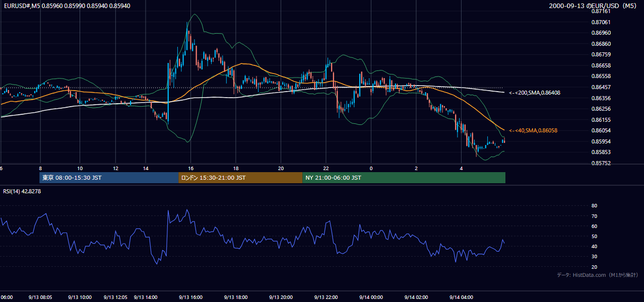Click price axis value 0.86759
This screenshot has width=644, height=302.
[x=601, y=54]
